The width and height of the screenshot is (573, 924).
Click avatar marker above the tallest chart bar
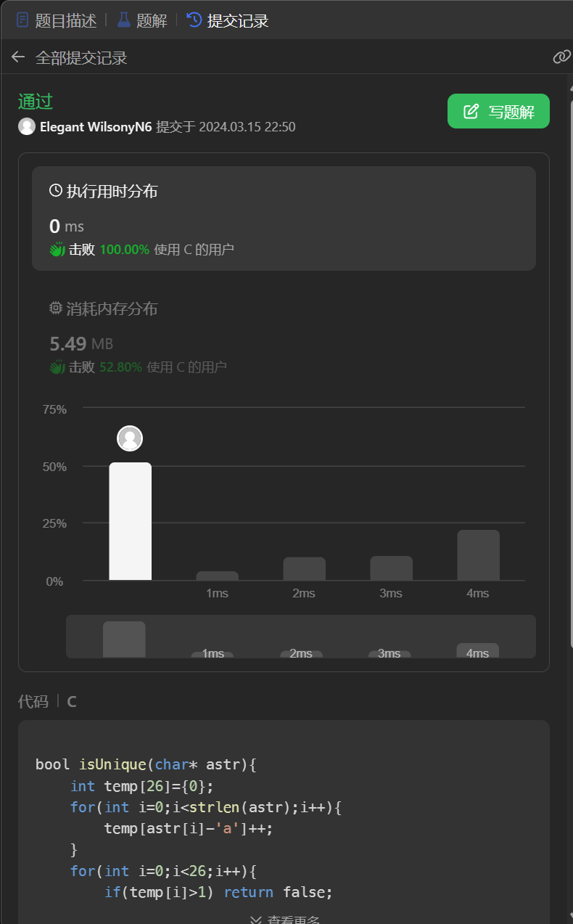coord(130,438)
